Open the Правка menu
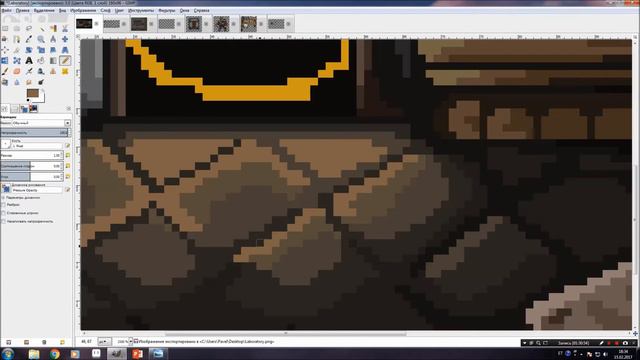640x360 pixels. point(22,10)
